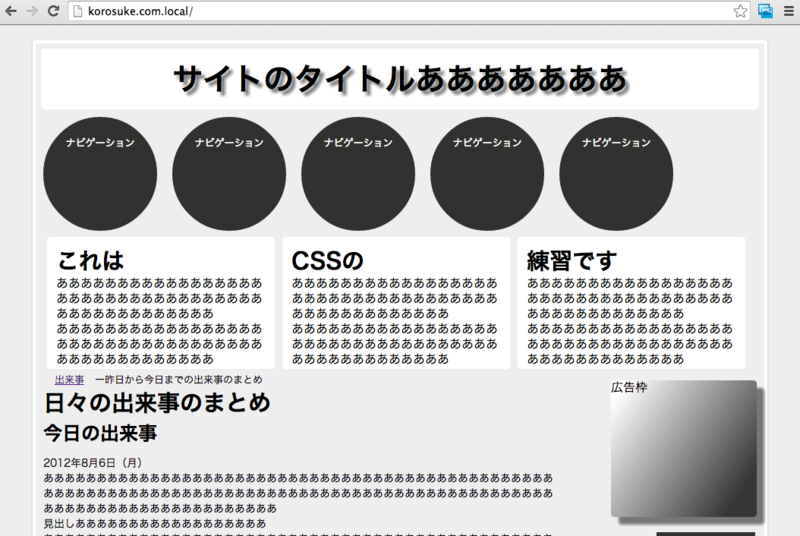
Task: Click the blue extension icon beside the star
Action: (765, 11)
